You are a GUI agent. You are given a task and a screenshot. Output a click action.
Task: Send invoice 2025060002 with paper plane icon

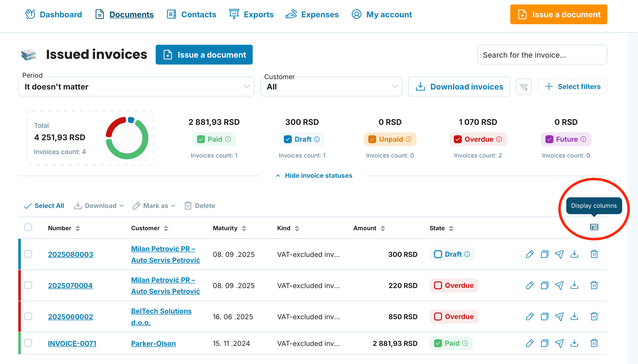coord(559,317)
